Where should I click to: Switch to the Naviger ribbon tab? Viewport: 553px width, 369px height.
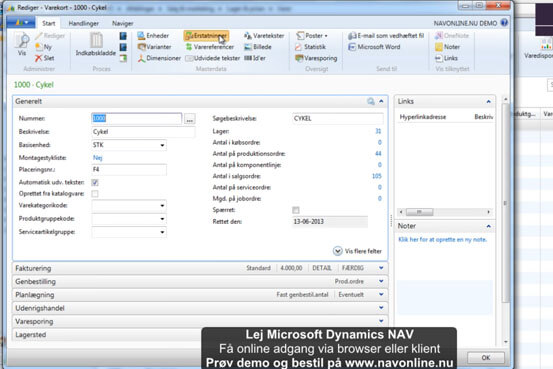point(122,23)
